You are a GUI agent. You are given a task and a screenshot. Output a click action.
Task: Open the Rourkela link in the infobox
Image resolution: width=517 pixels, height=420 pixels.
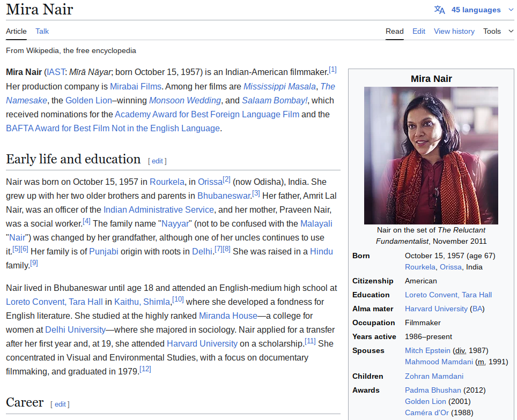[x=420, y=267]
